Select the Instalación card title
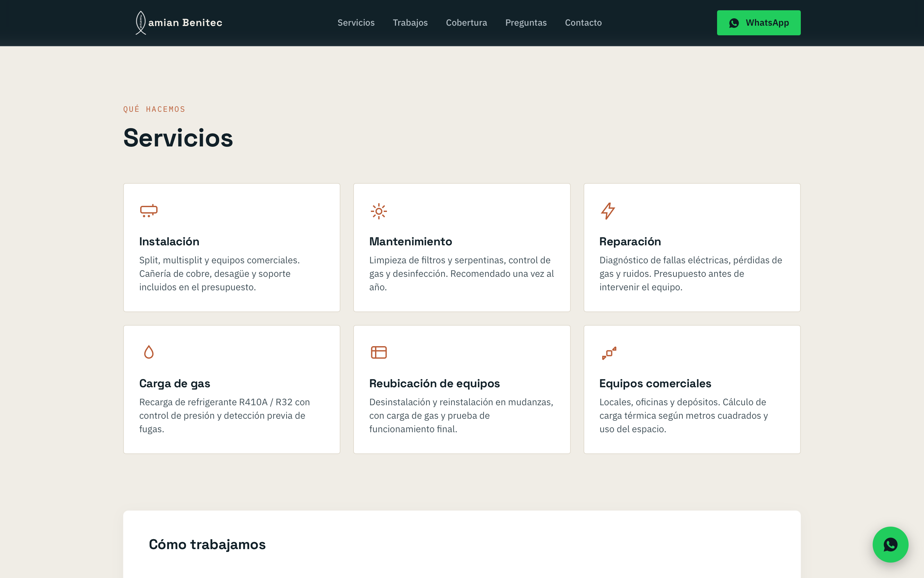The image size is (924, 578). point(169,241)
